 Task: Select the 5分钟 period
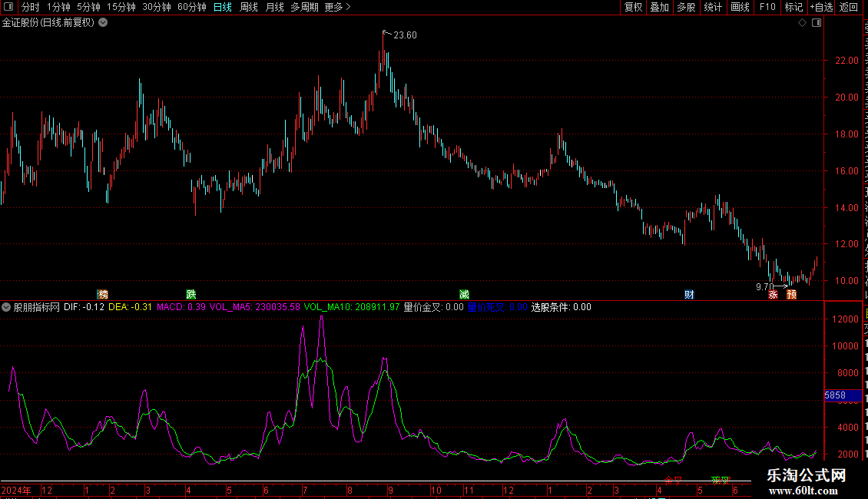coord(88,7)
